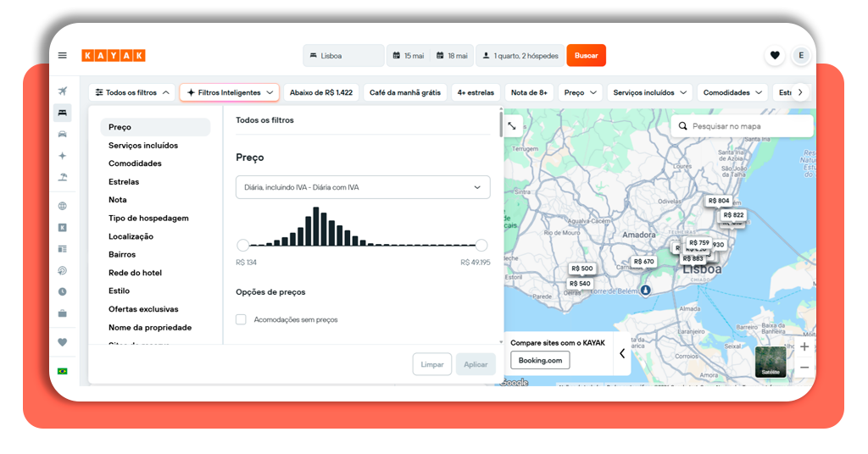Click the clock icon in sidebar
Screen dimensions: 868x454
click(x=63, y=291)
